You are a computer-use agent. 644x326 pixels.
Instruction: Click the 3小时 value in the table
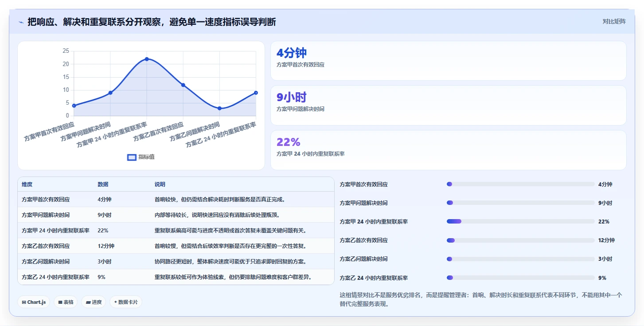tap(105, 262)
